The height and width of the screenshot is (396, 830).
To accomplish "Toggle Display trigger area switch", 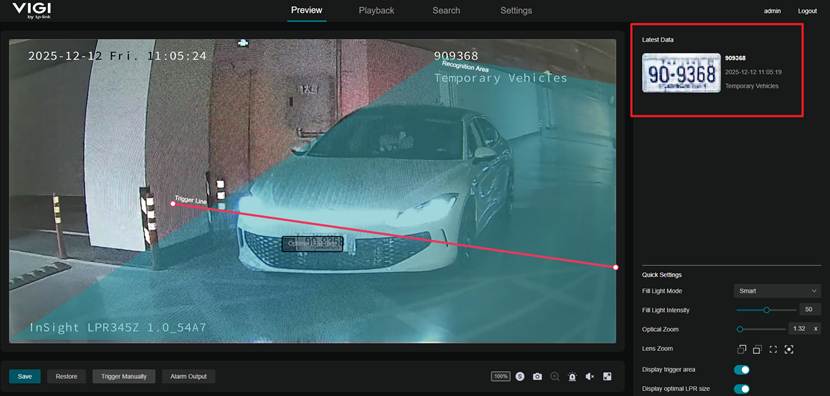I will (742, 370).
